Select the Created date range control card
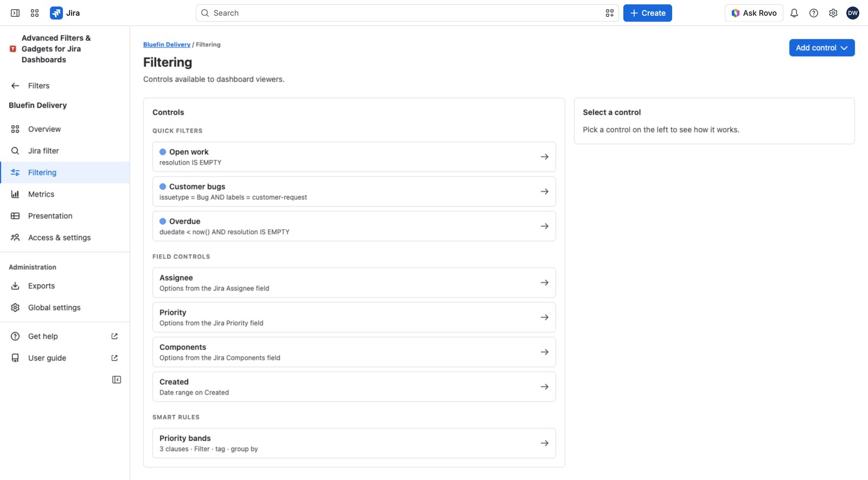The height and width of the screenshot is (480, 868). [354, 387]
